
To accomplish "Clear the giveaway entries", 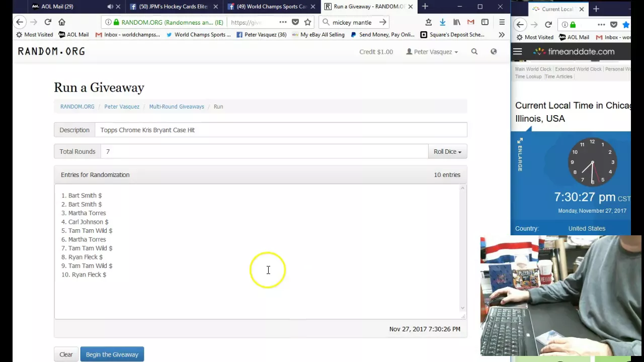I will [66, 354].
